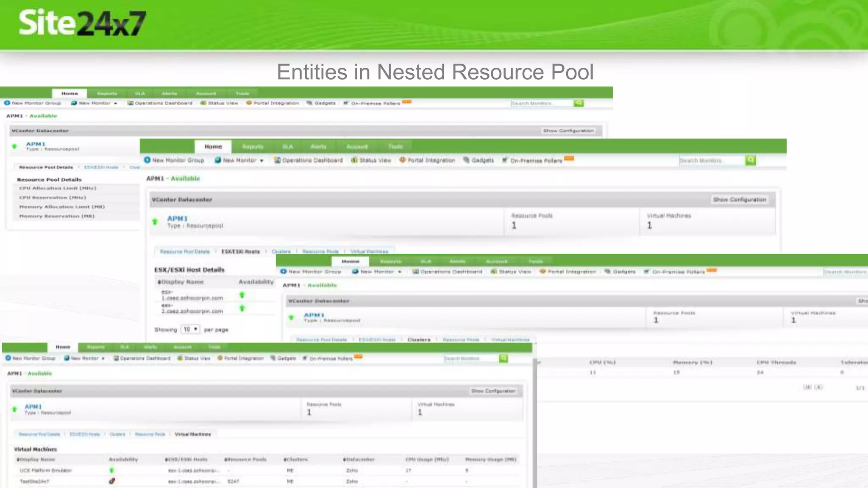Open the 10 per page dropdown
Image resolution: width=868 pixels, height=488 pixels.
coord(190,329)
